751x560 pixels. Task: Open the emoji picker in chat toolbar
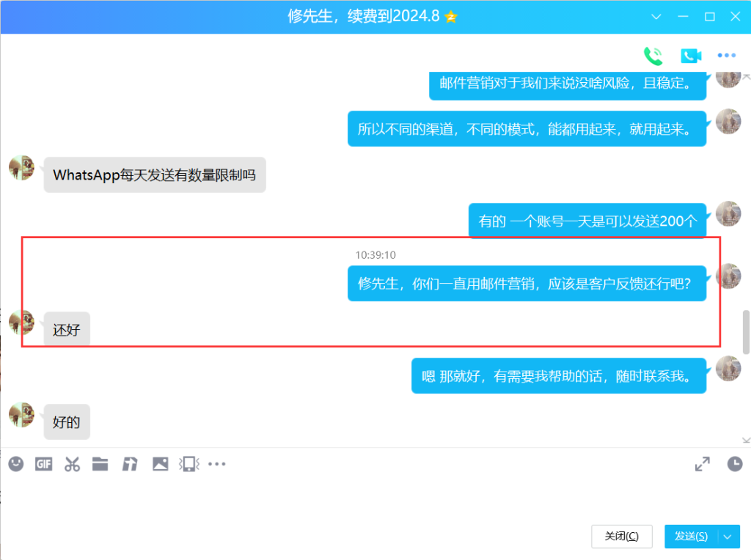(16, 463)
